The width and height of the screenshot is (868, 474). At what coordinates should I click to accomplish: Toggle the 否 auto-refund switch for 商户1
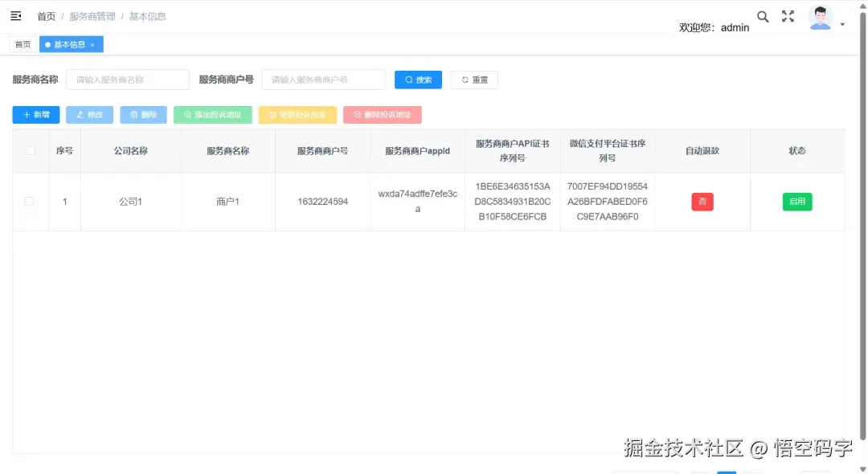pyautogui.click(x=702, y=202)
